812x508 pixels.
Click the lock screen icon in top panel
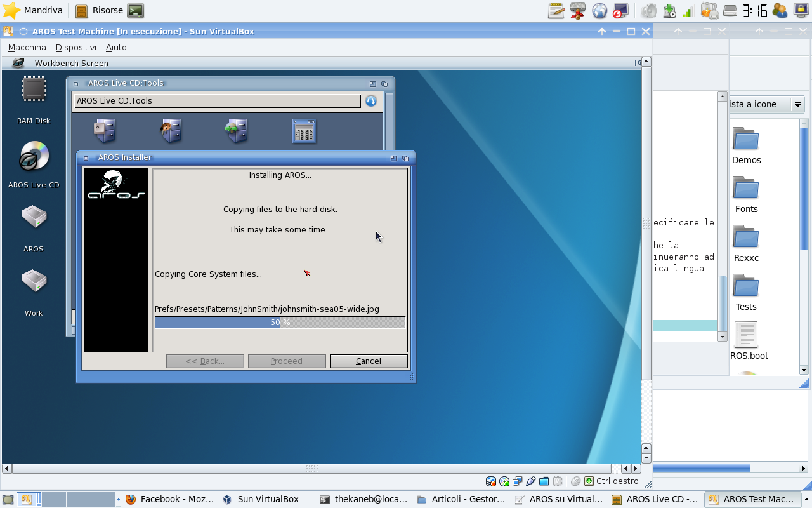click(x=801, y=10)
